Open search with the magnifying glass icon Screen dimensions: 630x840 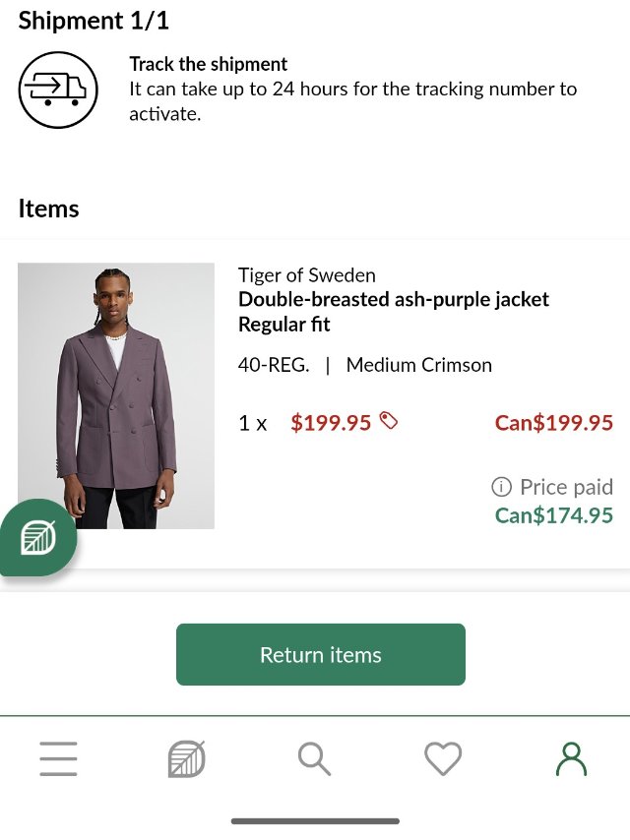point(314,759)
